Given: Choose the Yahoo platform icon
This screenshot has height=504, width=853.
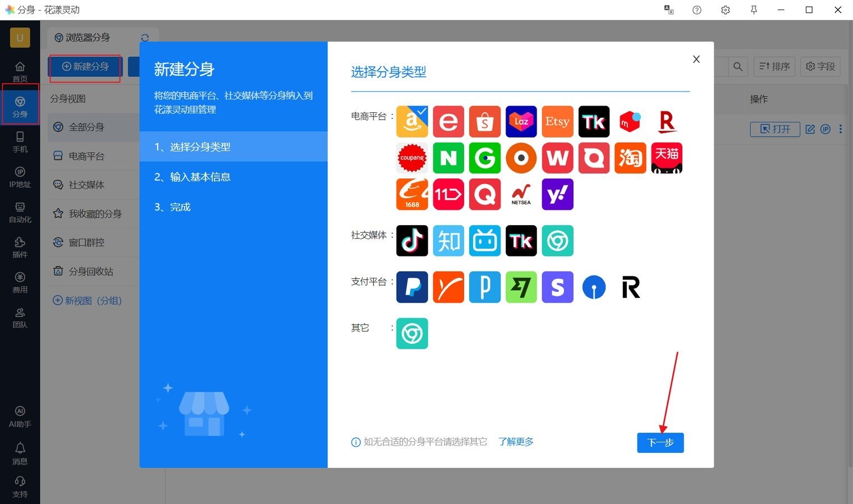Looking at the screenshot, I should [x=557, y=194].
